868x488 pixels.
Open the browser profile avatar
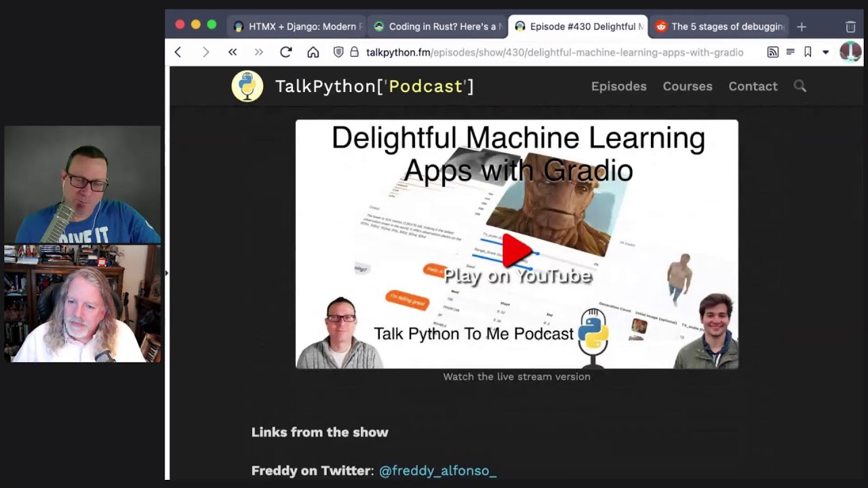click(850, 52)
